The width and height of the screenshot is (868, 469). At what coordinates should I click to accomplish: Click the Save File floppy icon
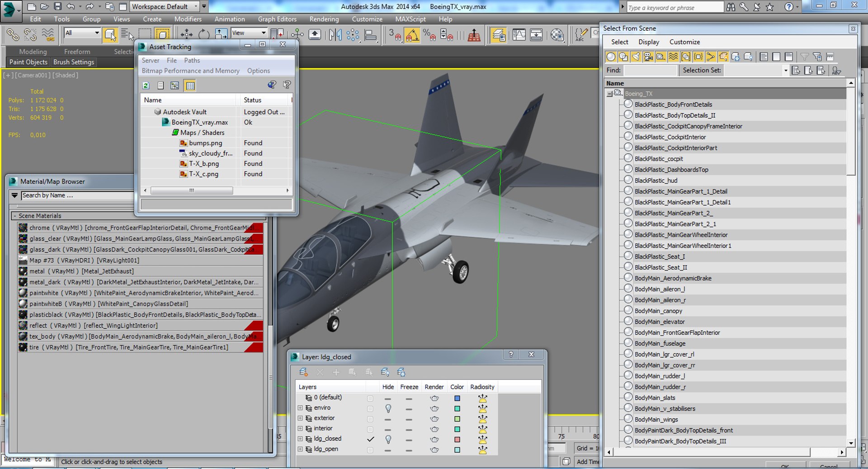57,6
